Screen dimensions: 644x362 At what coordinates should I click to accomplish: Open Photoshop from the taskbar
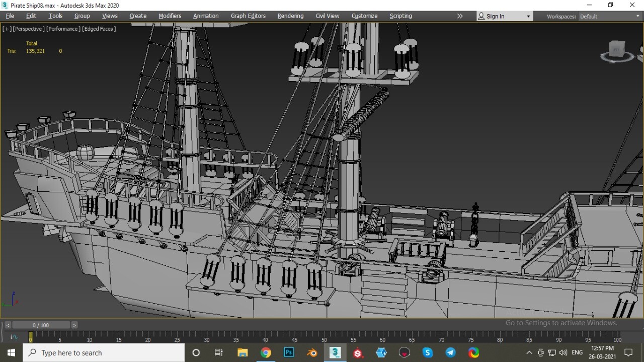point(289,353)
